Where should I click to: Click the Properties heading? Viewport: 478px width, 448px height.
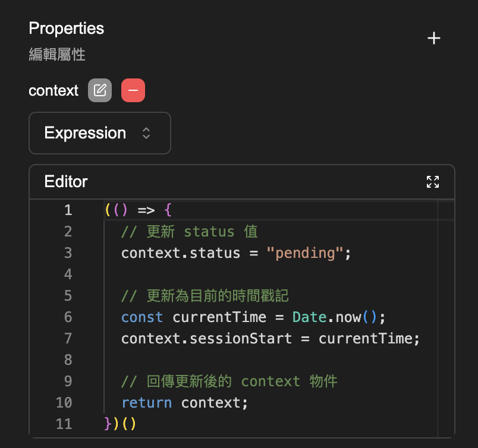[x=66, y=29]
